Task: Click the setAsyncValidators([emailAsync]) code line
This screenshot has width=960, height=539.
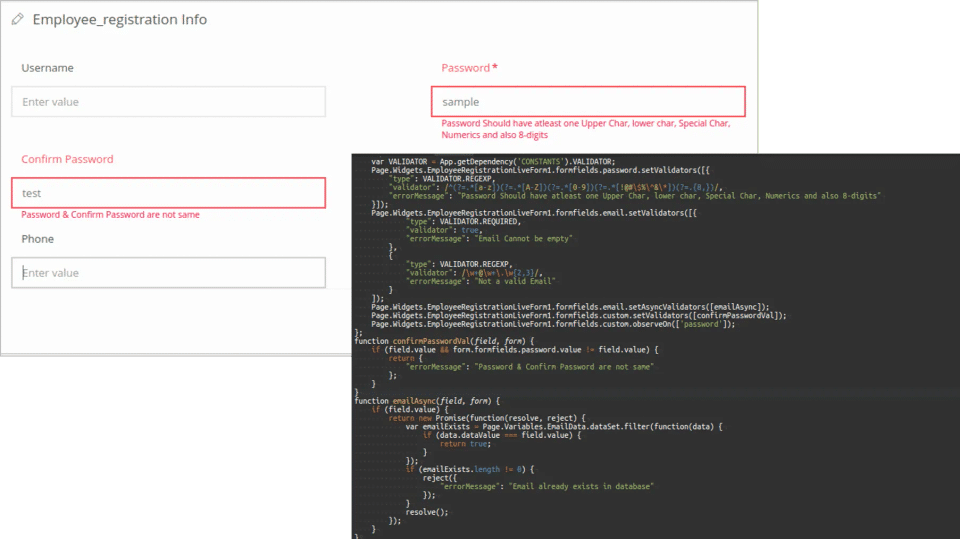Action: pyautogui.click(x=570, y=307)
